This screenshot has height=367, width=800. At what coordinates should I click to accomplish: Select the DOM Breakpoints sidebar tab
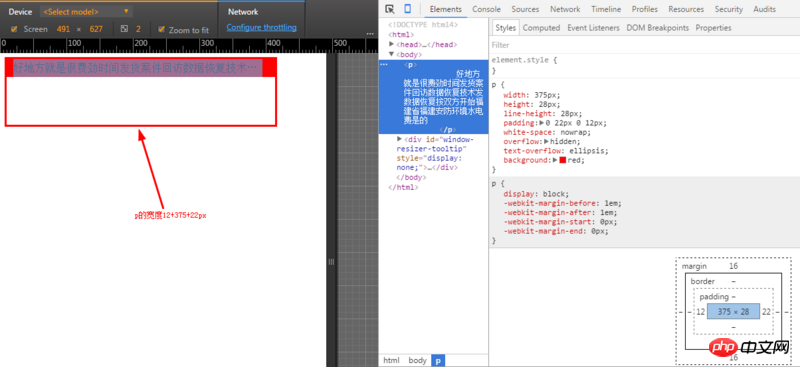point(658,28)
